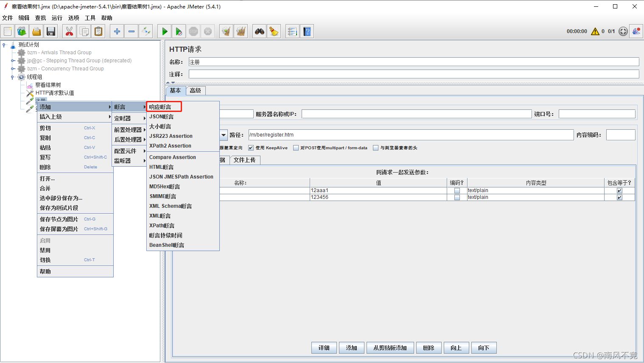Click the 服务器名称或IP field

(417, 114)
